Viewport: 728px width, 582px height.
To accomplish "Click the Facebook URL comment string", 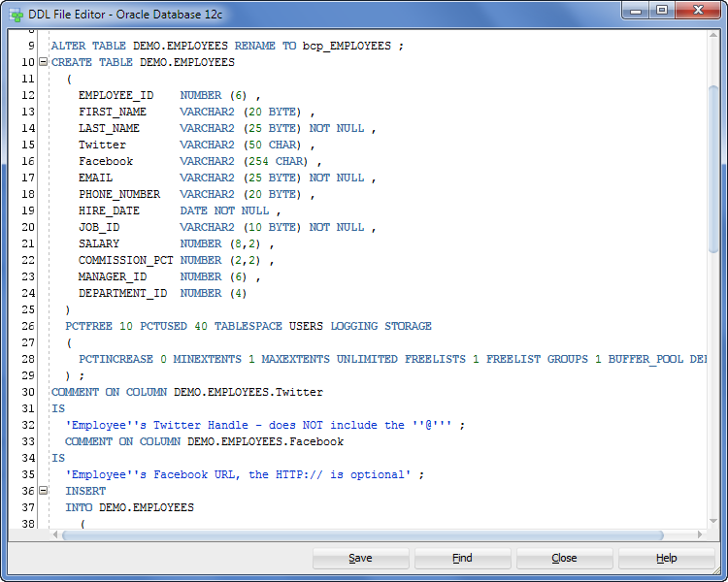I will coord(238,474).
